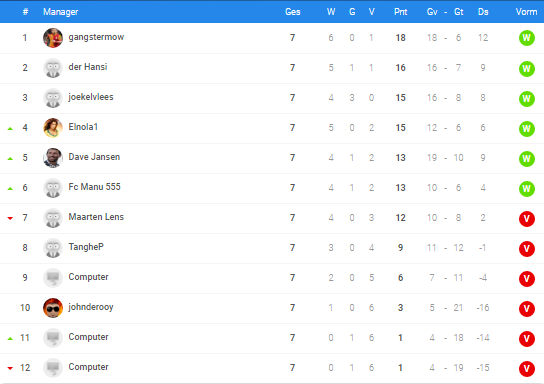Open gangstermow's avatar picture
544x384 pixels.
53,38
